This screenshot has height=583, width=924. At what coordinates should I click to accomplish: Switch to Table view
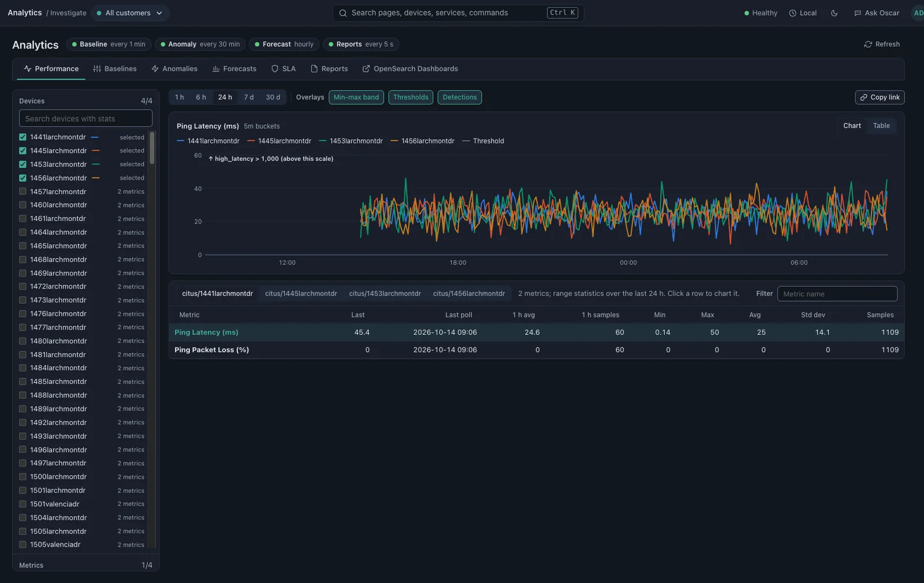click(x=881, y=126)
